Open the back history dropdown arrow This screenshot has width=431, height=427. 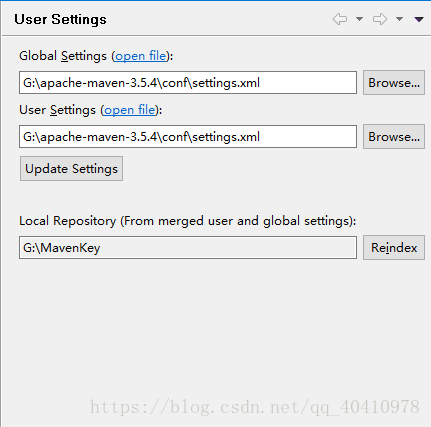click(x=359, y=19)
